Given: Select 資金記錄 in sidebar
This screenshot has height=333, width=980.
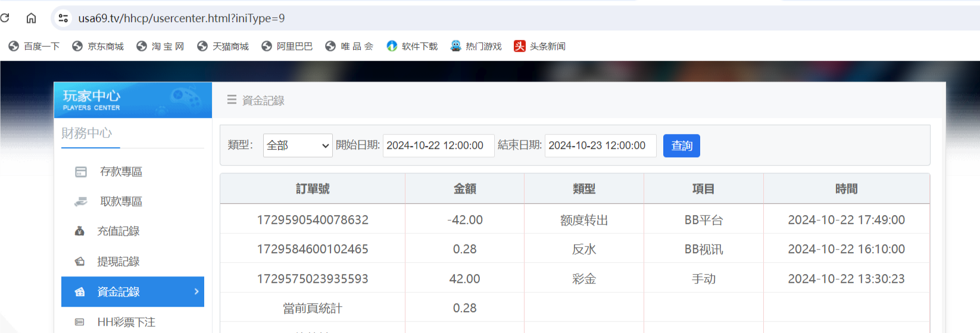Looking at the screenshot, I should (x=133, y=292).
